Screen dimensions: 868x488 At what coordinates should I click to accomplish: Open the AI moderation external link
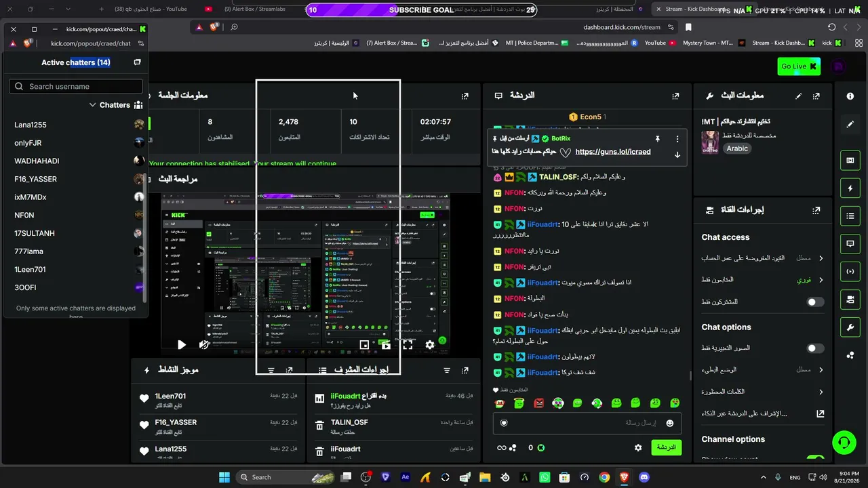(x=820, y=413)
